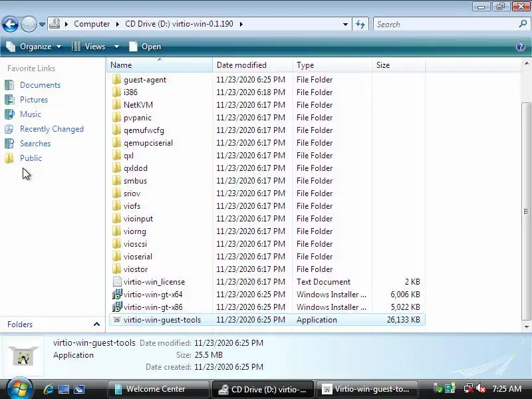
Task: Select virtio-win_license text document icon
Action: (117, 281)
